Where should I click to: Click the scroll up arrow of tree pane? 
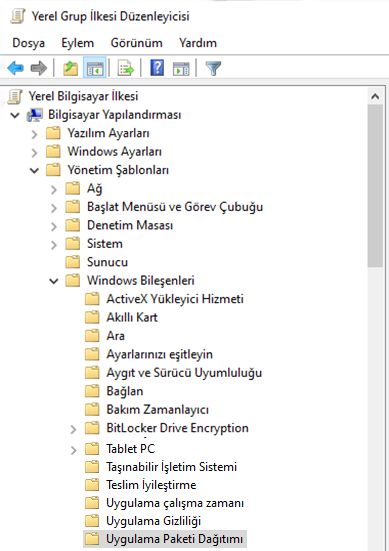[x=375, y=96]
